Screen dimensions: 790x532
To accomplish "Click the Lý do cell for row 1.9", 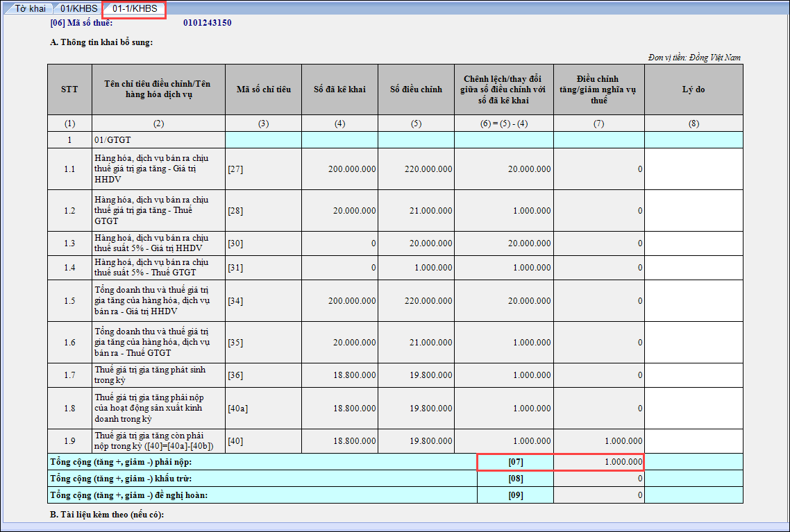I will pos(693,440).
